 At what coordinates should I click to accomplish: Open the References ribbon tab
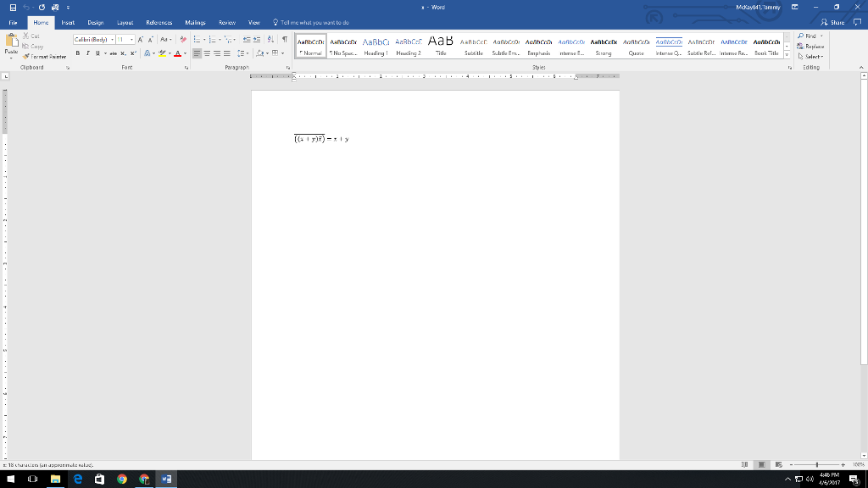pos(160,23)
